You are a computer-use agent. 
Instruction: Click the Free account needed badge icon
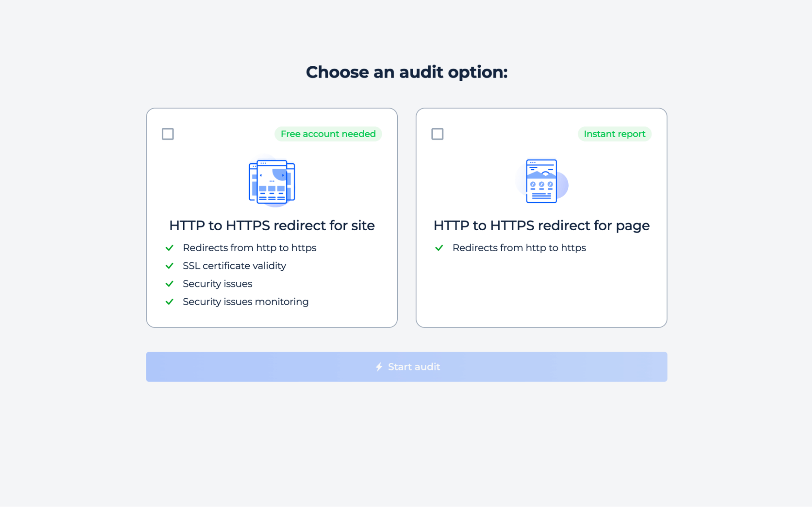(x=328, y=134)
